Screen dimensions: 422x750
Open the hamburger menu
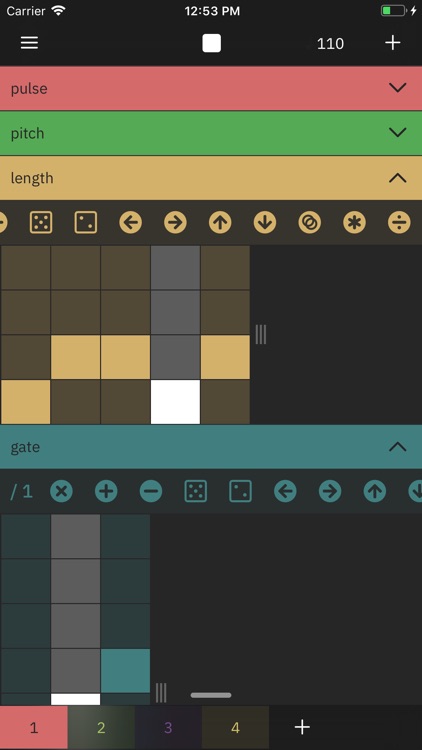coord(29,43)
